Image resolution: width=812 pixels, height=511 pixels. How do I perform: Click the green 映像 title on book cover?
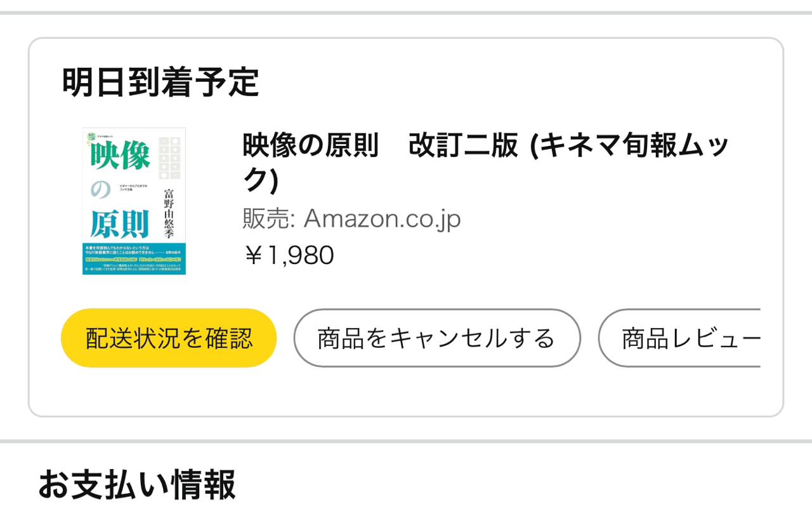(121, 157)
